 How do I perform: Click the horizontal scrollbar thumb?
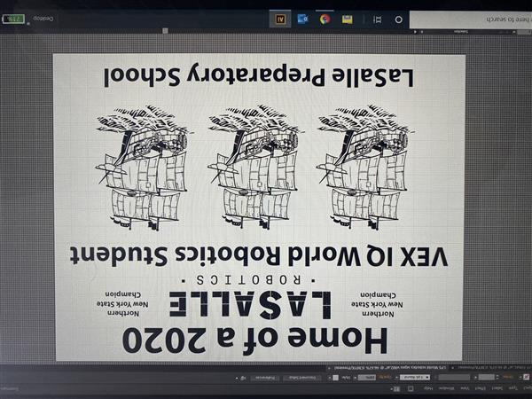(x=165, y=31)
